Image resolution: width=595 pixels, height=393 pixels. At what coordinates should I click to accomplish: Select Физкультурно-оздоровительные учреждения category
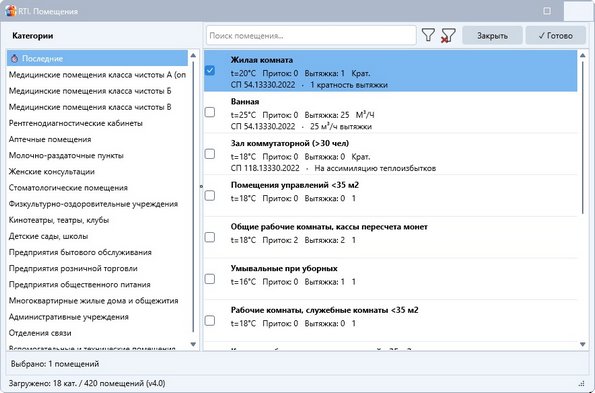click(x=97, y=204)
